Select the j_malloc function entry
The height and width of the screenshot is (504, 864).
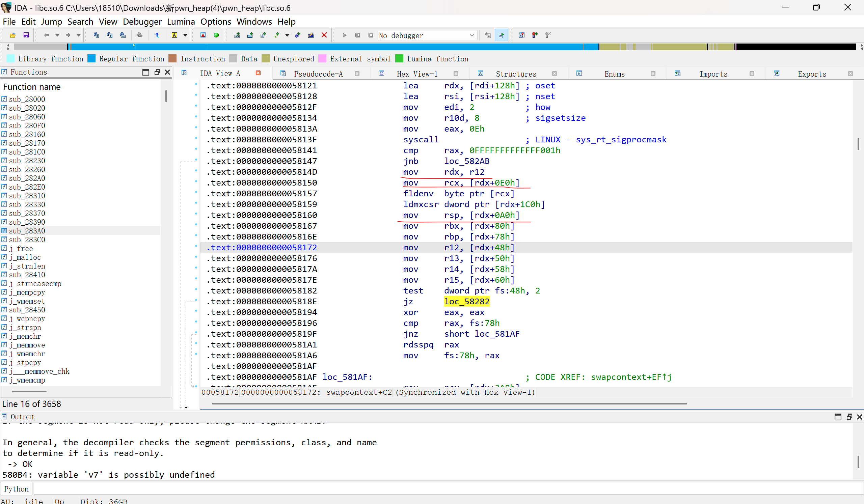coord(25,257)
